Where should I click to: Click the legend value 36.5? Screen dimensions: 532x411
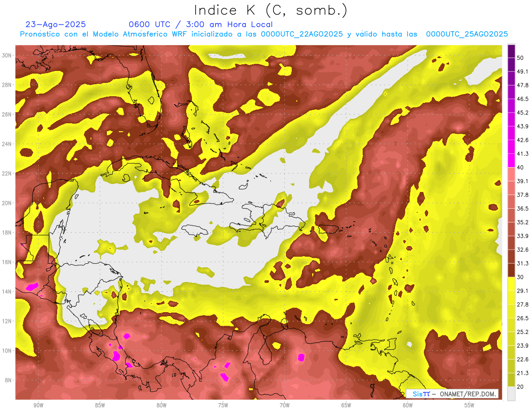tap(523, 208)
